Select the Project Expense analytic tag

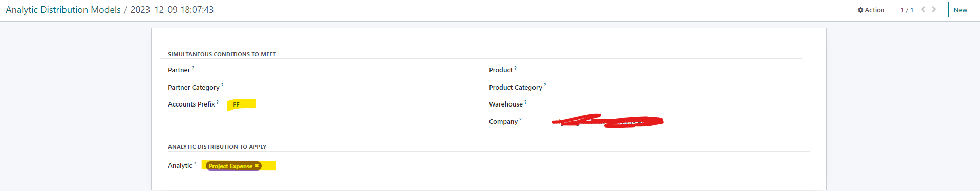(x=230, y=166)
